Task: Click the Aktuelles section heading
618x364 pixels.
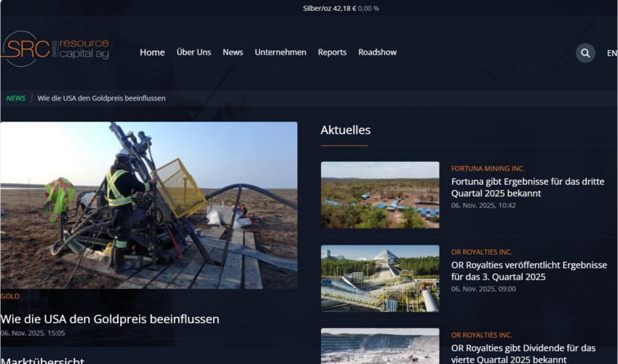Action: coord(345,130)
